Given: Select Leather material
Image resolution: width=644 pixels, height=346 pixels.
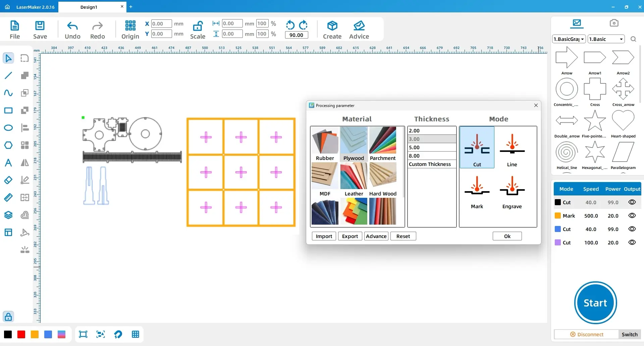Looking at the screenshot, I should click(354, 180).
